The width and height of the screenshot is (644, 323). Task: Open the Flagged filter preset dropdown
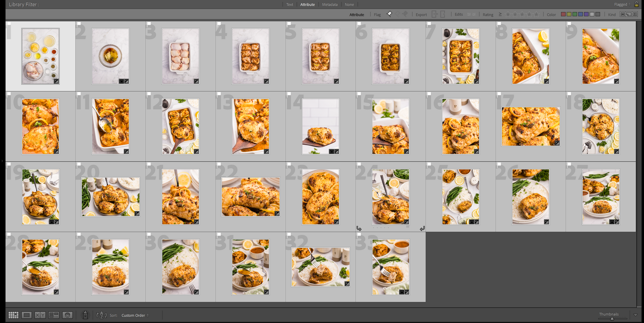pos(622,4)
